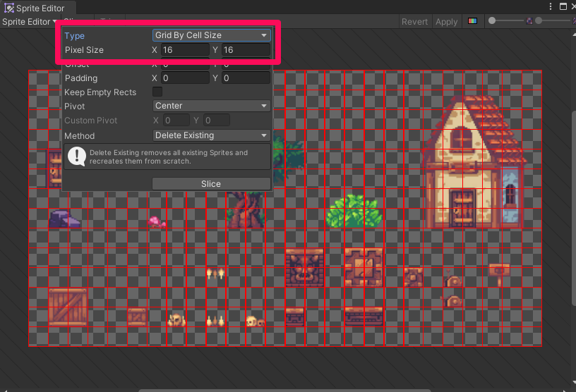576x392 pixels.
Task: Click the horizontal scrollbar
Action: pyautogui.click(x=284, y=391)
